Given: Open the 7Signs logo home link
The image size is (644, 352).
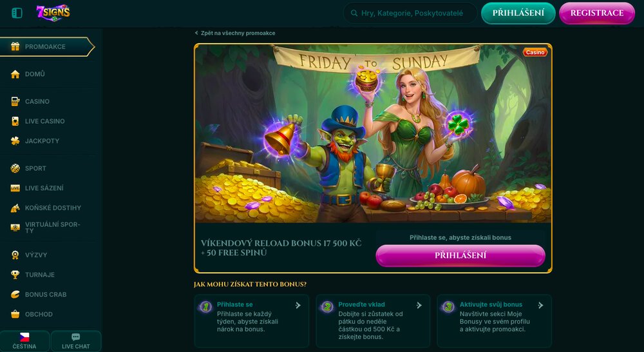Looking at the screenshot, I should [x=53, y=13].
